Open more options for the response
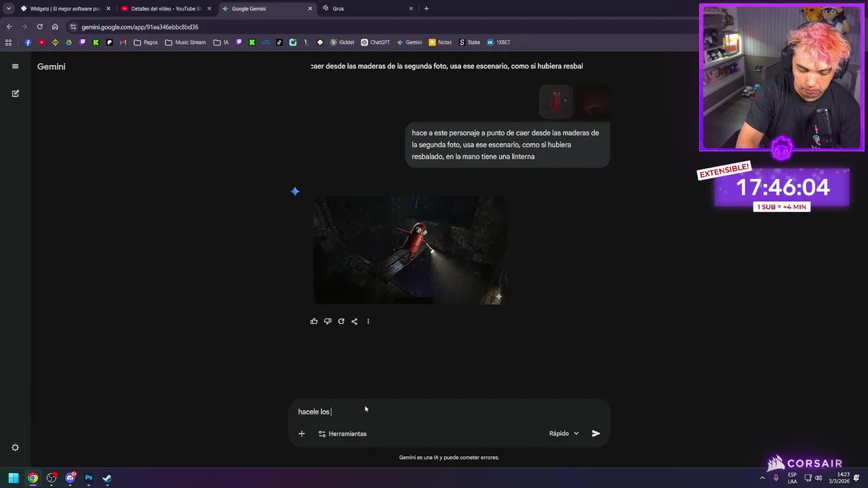Image resolution: width=868 pixels, height=488 pixels. pyautogui.click(x=368, y=321)
